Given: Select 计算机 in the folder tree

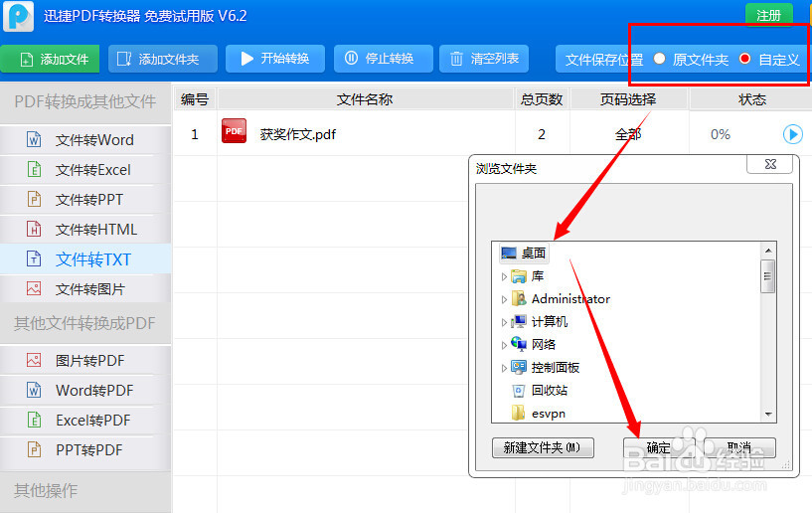Looking at the screenshot, I should coord(550,322).
